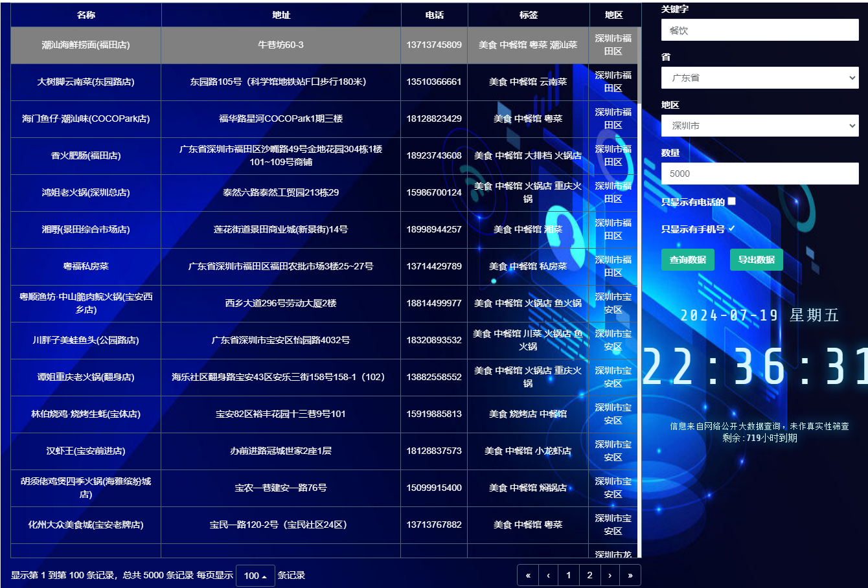This screenshot has height=588, width=868.
Task: Expand the 广东省 province combo box
Action: 759,77
